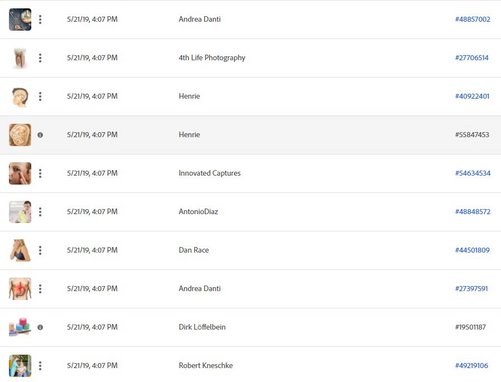Open asset link #49219106
Screen dimensions: 501x382
(x=472, y=366)
